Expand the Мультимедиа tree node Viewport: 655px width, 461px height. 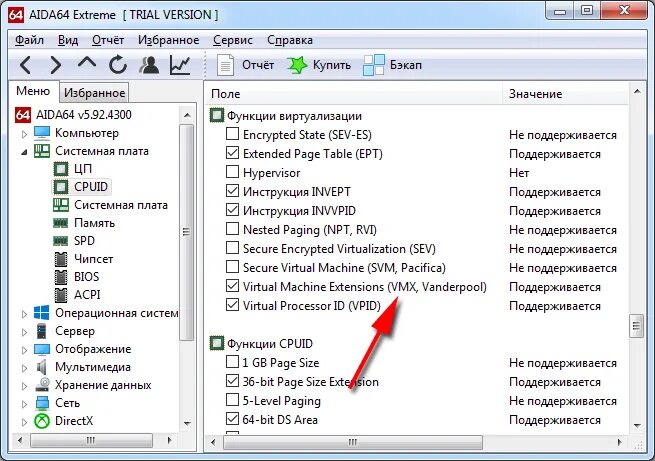(x=24, y=368)
